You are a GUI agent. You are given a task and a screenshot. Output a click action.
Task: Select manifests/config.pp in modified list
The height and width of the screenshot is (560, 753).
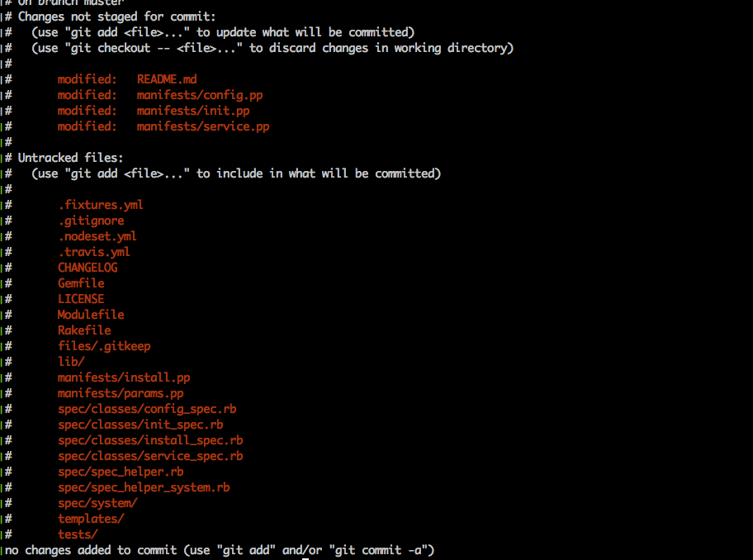[200, 95]
